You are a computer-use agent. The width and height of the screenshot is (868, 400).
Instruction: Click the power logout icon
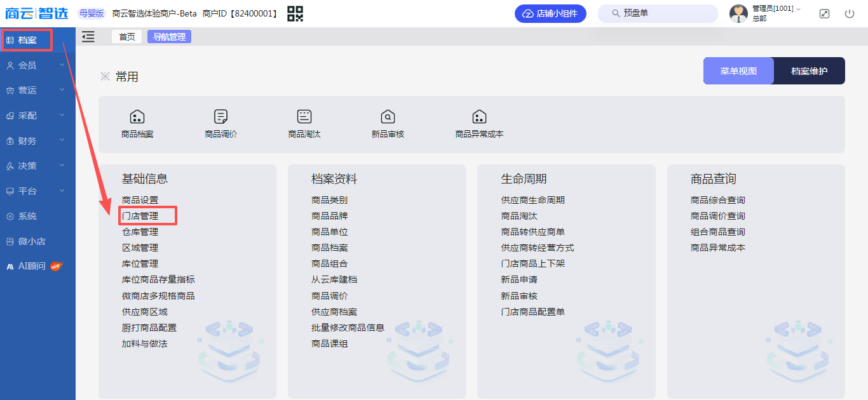pyautogui.click(x=850, y=13)
